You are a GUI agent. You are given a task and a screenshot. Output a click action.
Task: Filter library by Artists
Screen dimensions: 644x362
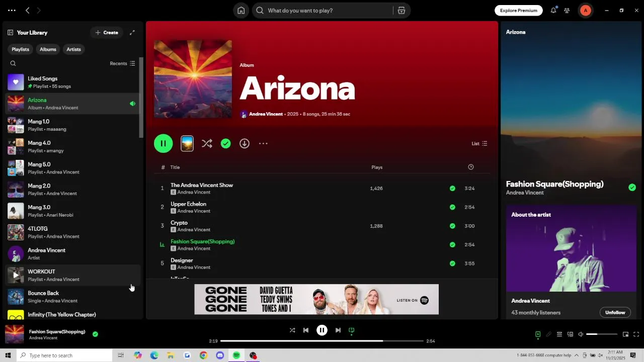[73, 49]
